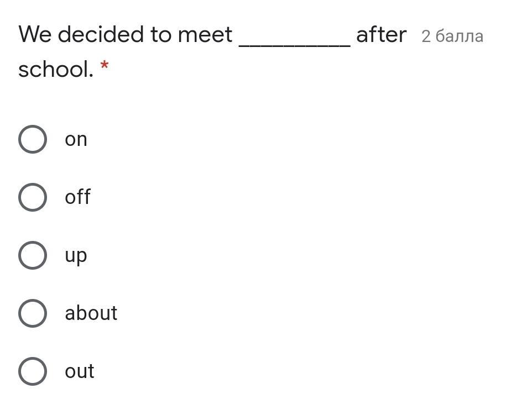Click the word 'after' in the question

[381, 35]
